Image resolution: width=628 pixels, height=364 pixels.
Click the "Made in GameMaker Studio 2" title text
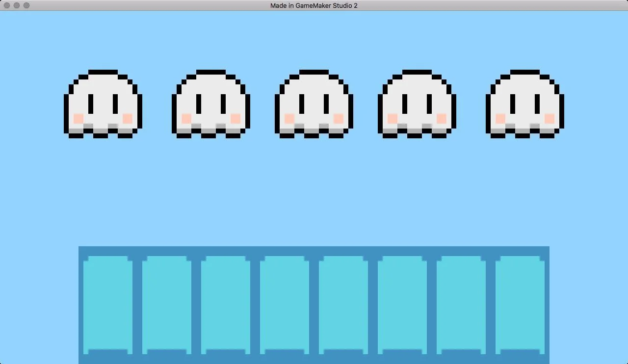(x=314, y=5)
